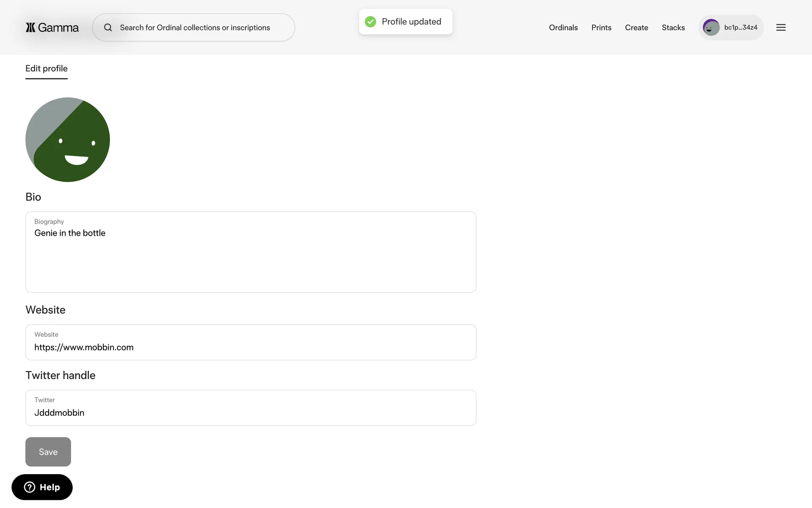The height and width of the screenshot is (508, 812).
Task: Open the Prints menu
Action: (601, 28)
